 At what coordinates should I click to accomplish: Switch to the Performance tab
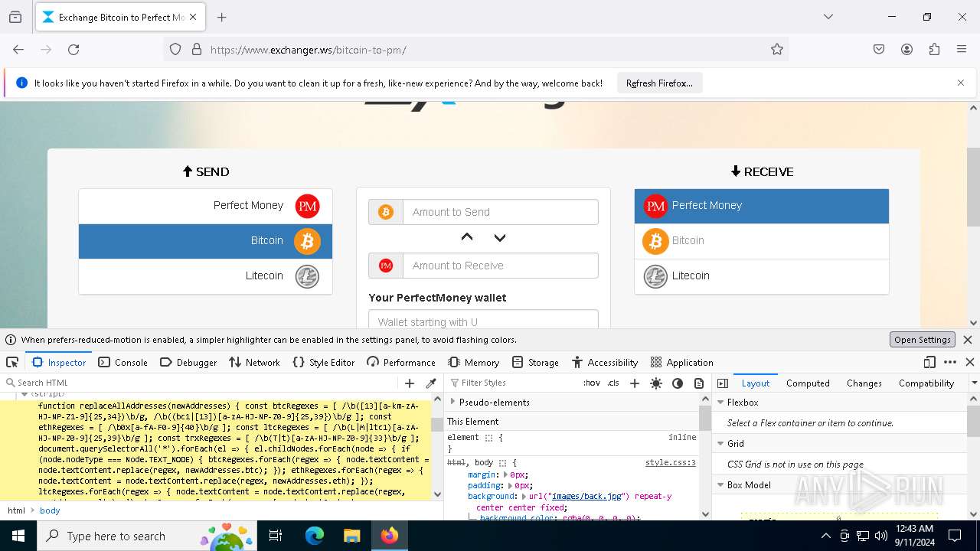[x=400, y=362]
